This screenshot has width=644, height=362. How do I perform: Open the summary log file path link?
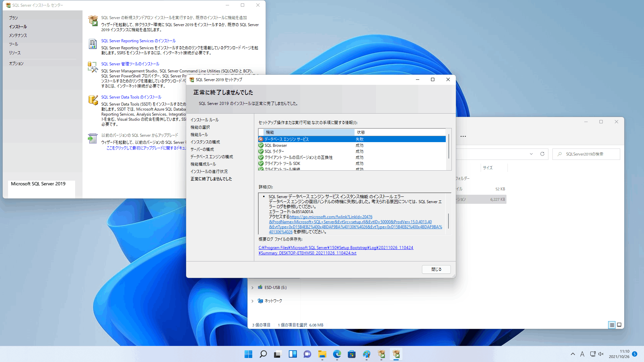pyautogui.click(x=336, y=250)
